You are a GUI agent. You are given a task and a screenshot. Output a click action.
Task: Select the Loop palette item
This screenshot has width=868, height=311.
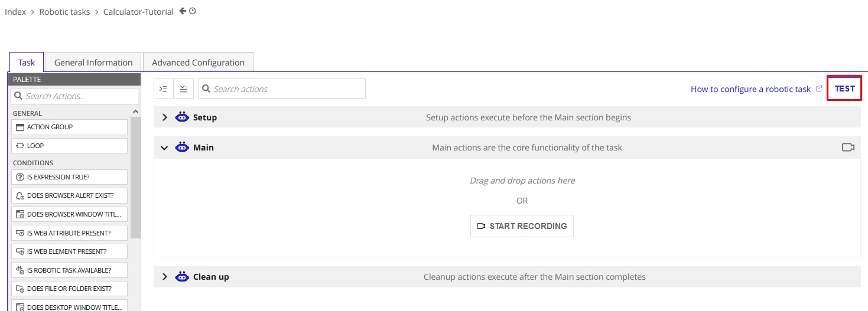click(69, 146)
